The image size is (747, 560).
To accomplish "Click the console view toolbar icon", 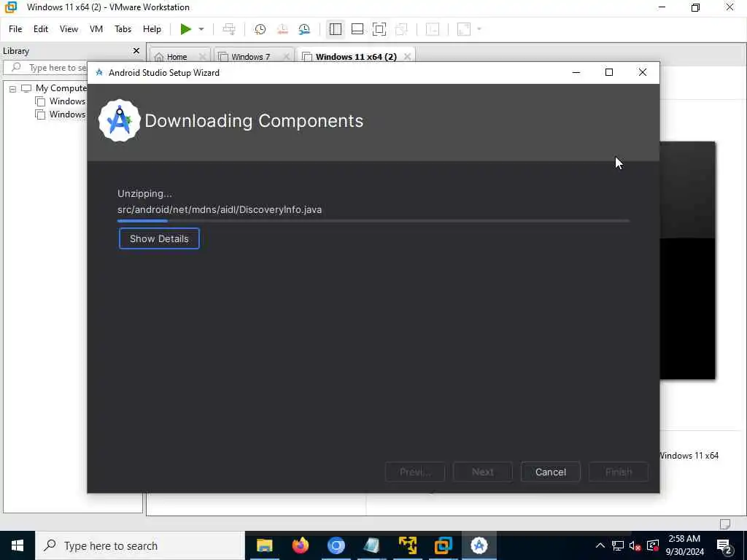I will tap(433, 29).
